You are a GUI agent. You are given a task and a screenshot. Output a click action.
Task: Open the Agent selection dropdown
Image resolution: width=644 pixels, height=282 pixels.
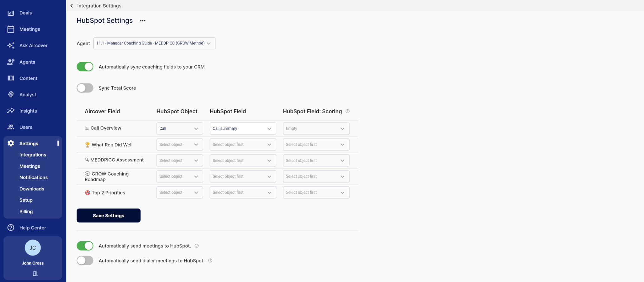click(x=154, y=43)
